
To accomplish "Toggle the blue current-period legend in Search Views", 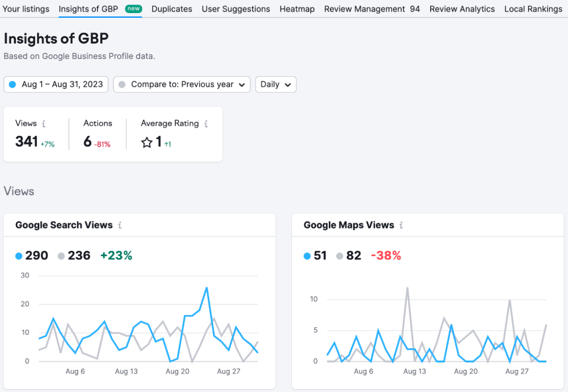I will (x=31, y=256).
